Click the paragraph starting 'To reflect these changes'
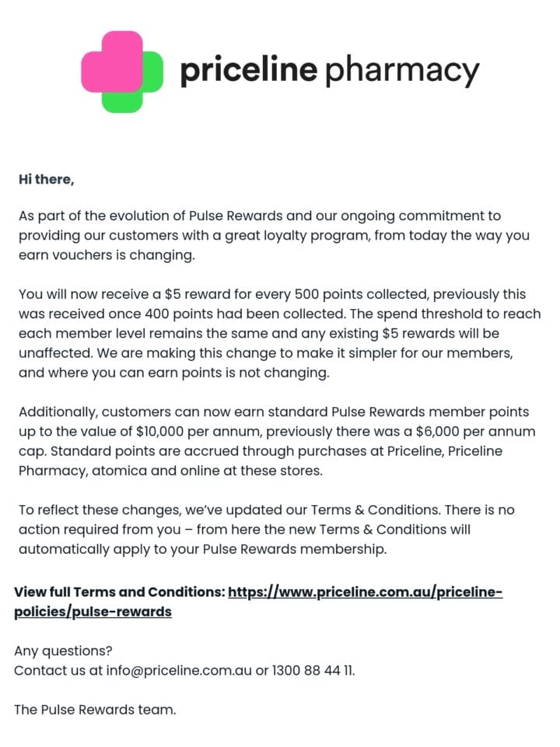Image resolution: width=560 pixels, height=747 pixels. pos(267,529)
